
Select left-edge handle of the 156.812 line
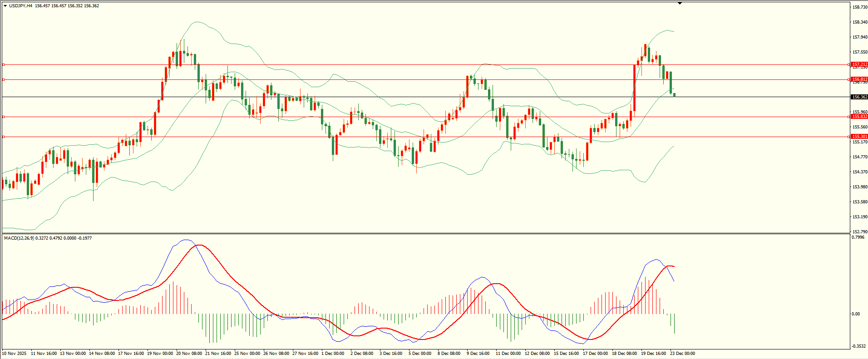(4, 80)
